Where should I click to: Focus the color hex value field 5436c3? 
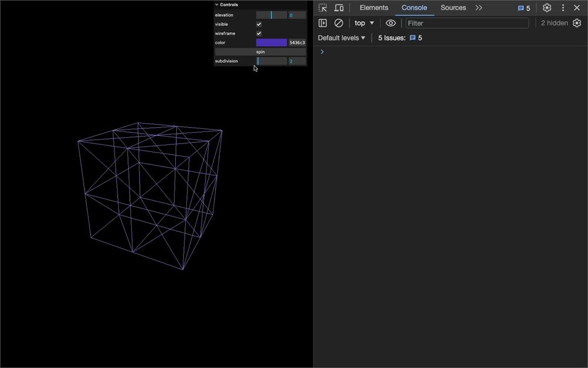tap(297, 42)
